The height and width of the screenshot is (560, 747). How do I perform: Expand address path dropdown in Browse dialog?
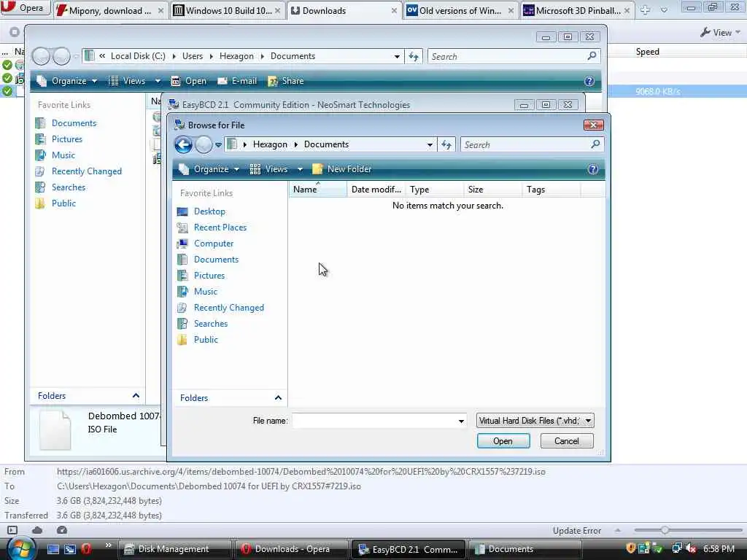tap(430, 145)
